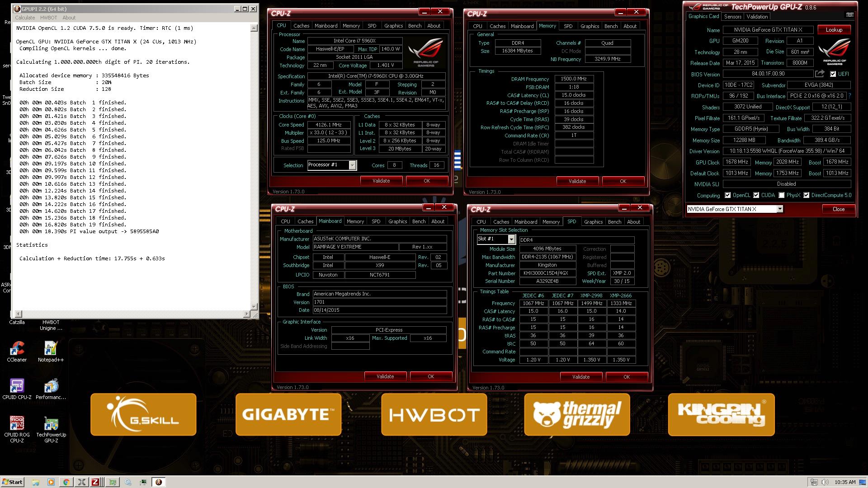Click the Chrome taskbar icon
This screenshot has height=488, width=868.
click(x=66, y=482)
